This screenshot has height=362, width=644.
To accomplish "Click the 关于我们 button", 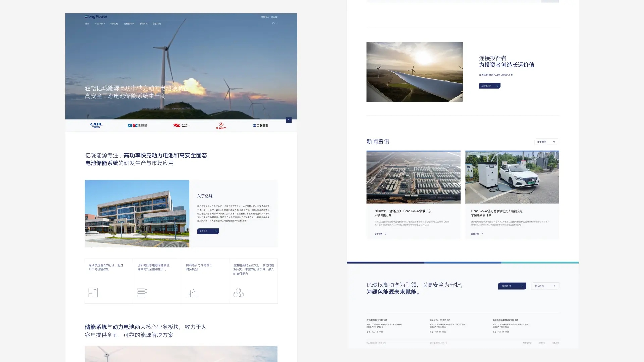I will tap(208, 231).
